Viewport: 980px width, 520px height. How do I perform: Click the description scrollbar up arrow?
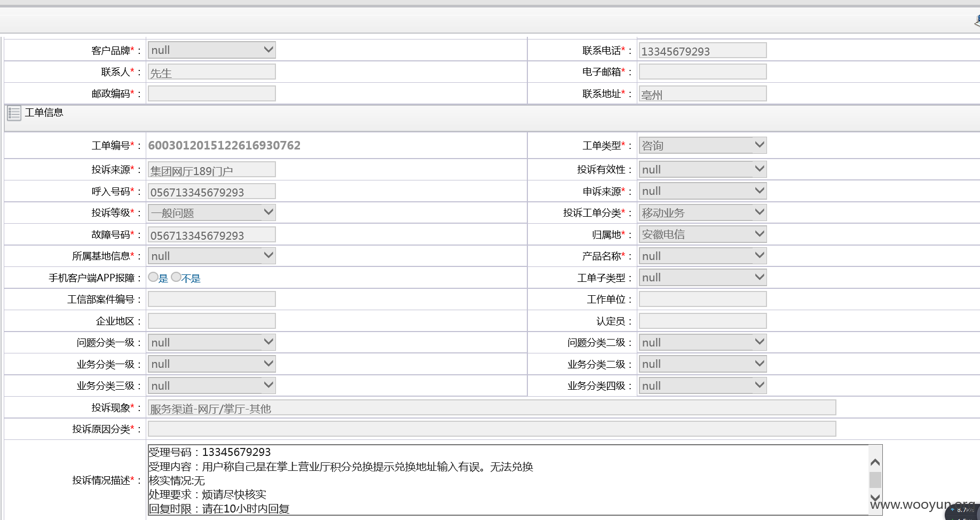[x=875, y=462]
